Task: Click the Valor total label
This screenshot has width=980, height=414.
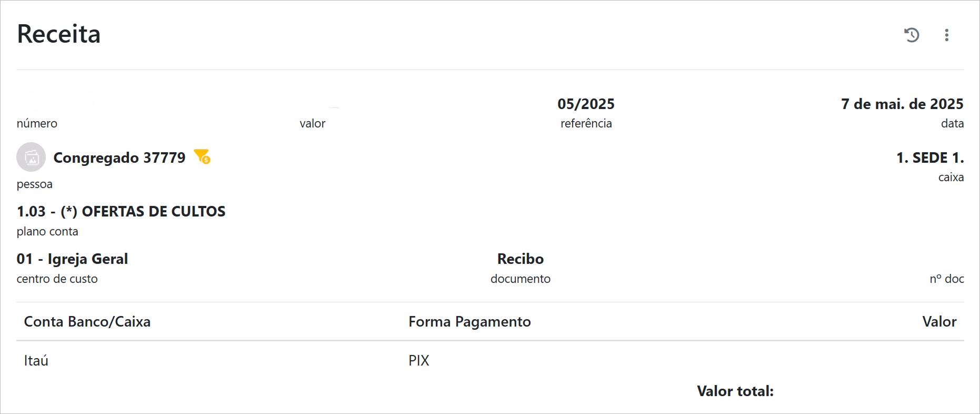Action: tap(735, 391)
